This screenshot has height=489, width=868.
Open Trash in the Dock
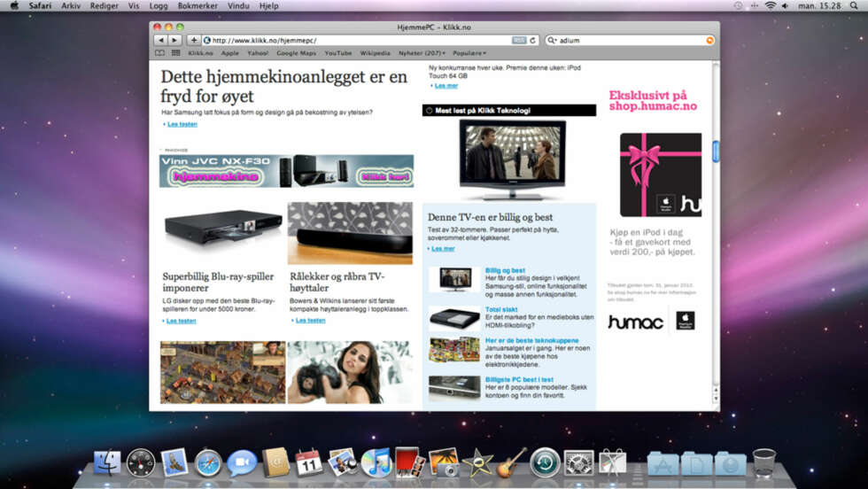tap(763, 463)
